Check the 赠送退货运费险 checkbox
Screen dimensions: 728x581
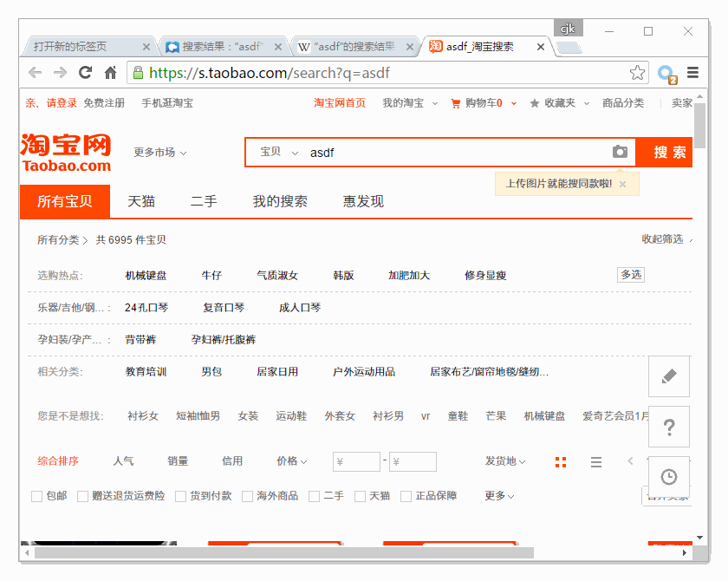coord(82,497)
